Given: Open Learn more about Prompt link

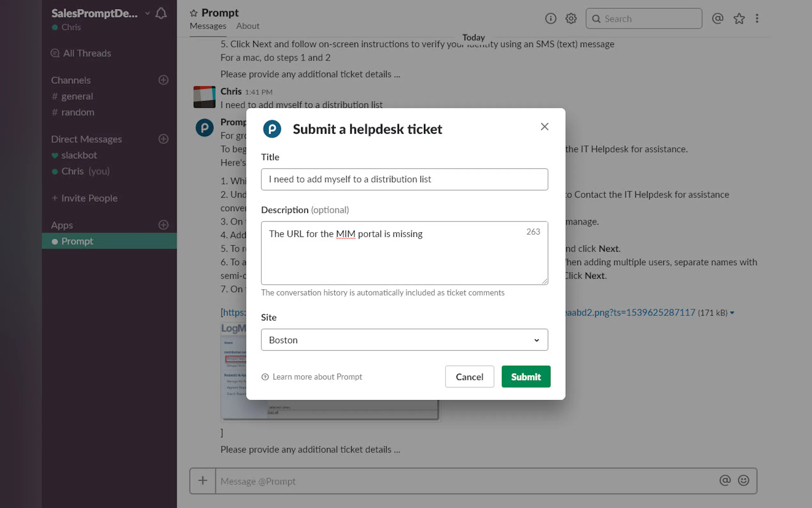Looking at the screenshot, I should [x=317, y=377].
